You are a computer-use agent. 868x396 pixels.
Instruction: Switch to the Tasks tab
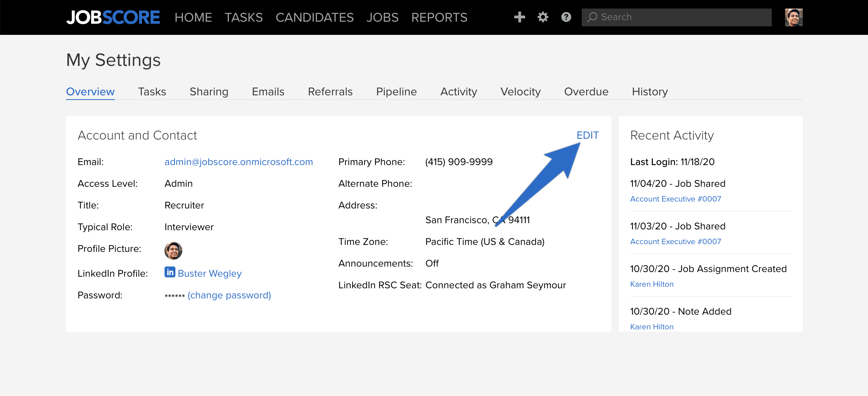(x=152, y=92)
